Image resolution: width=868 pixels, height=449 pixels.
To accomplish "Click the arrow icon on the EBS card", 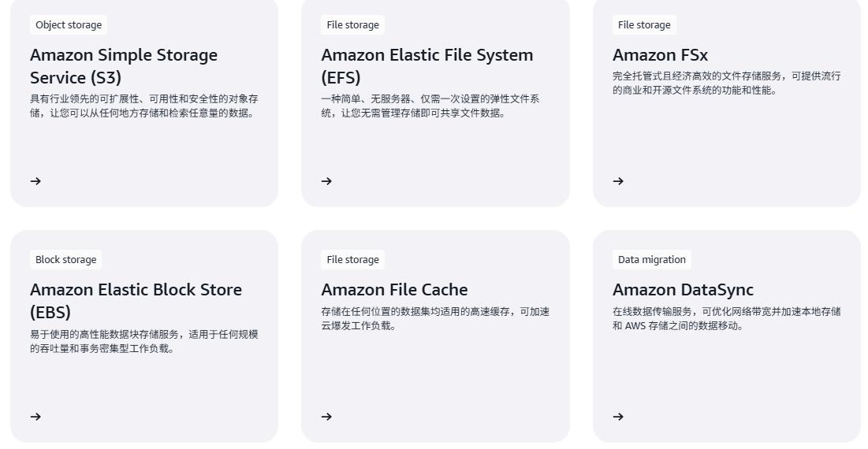I will coord(35,417).
